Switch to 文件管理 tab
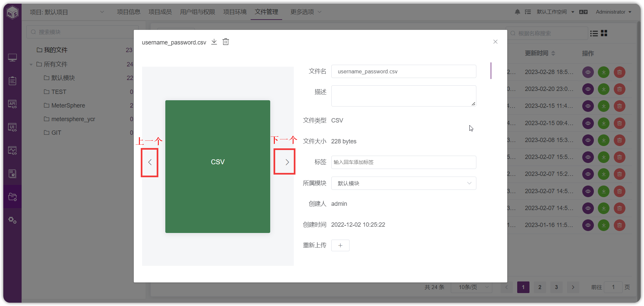644x306 pixels. coord(267,12)
